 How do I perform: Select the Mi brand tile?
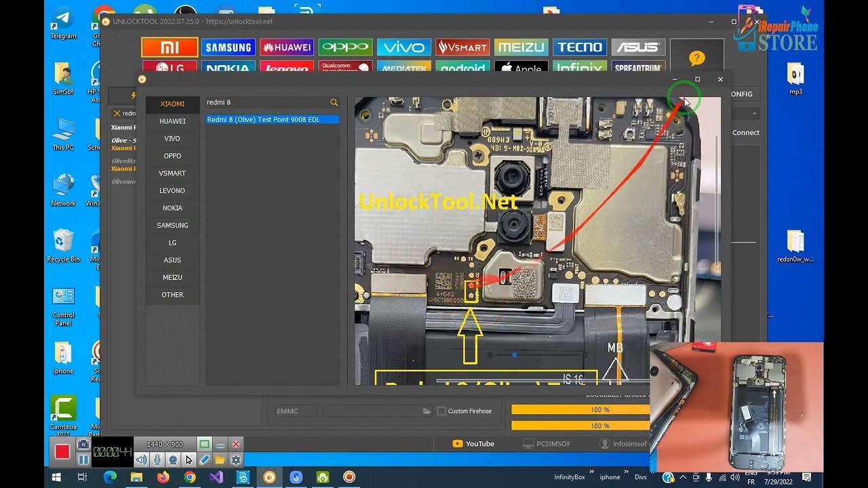click(x=170, y=47)
